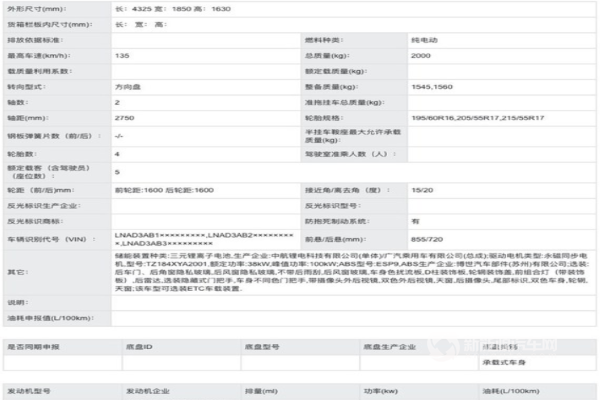Image resolution: width=600 pixels, height=400 pixels.
Task: Select the axle count value 2
Action: pos(117,103)
